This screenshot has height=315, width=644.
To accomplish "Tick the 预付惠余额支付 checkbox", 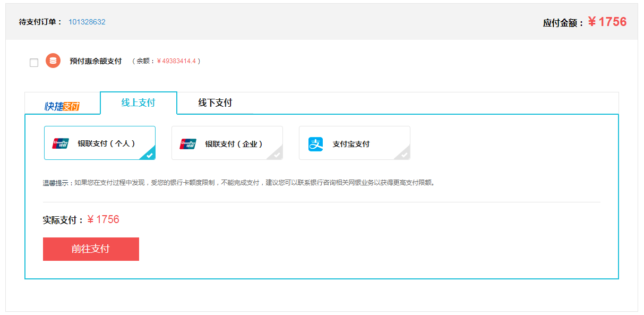I will click(34, 63).
